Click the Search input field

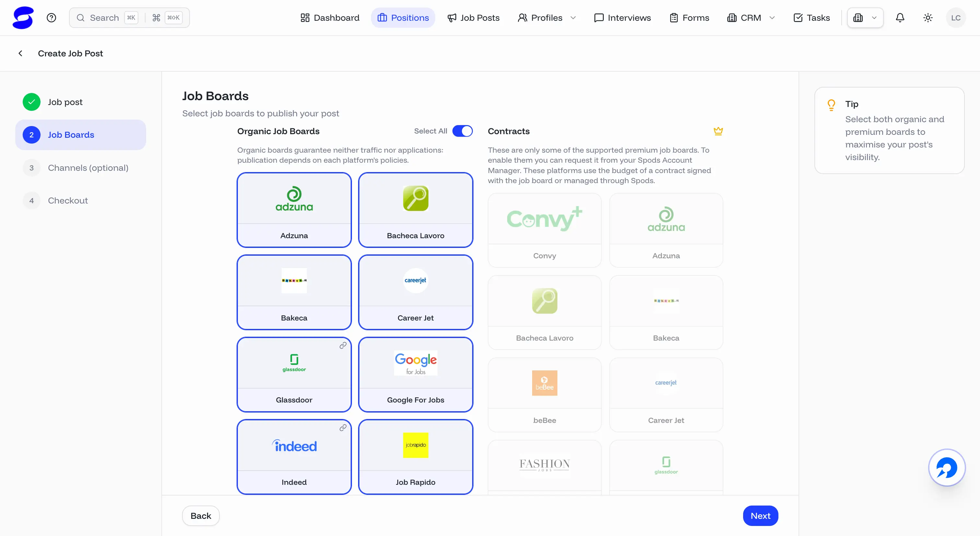tap(129, 17)
